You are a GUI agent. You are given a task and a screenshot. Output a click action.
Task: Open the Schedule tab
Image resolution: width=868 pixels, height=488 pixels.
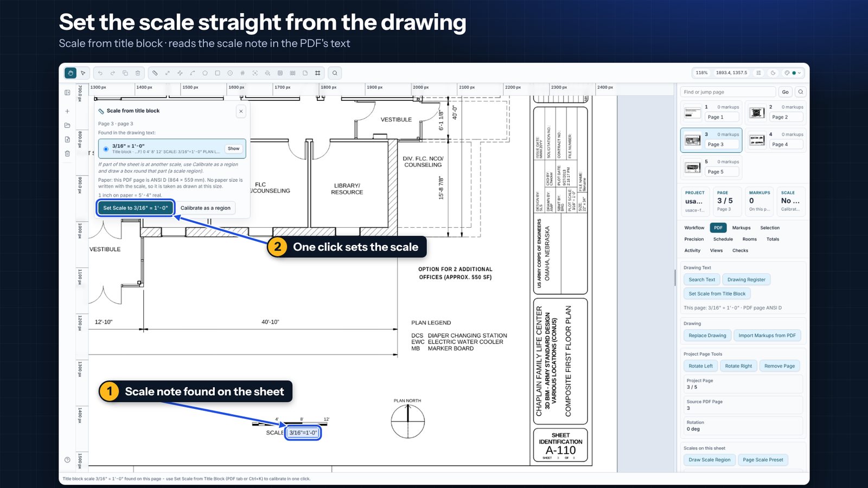coord(723,239)
